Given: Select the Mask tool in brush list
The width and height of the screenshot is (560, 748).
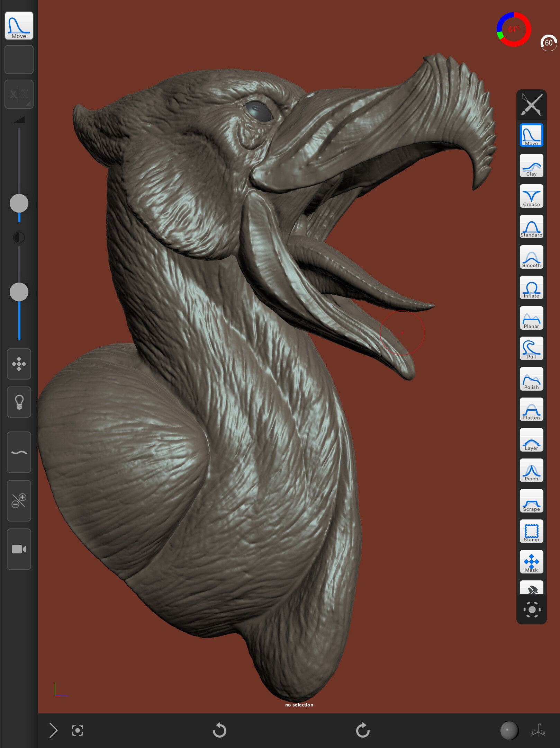Looking at the screenshot, I should (531, 562).
